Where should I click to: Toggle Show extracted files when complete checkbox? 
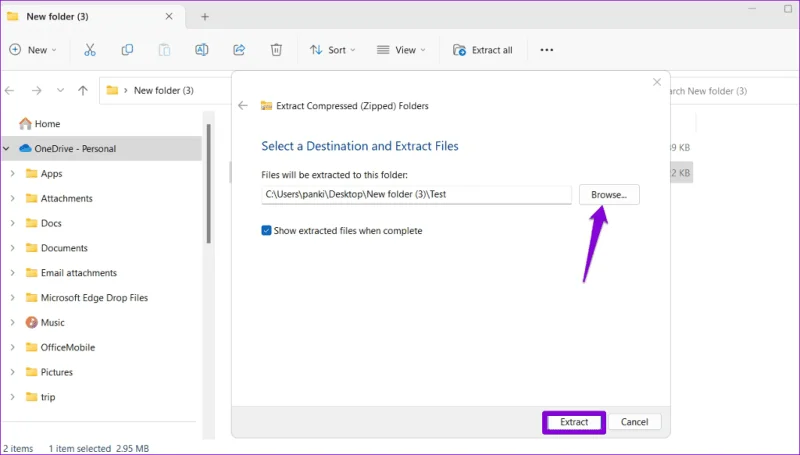point(266,231)
